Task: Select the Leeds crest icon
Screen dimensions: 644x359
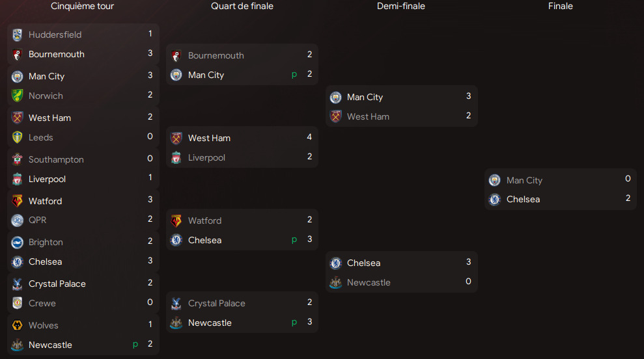Action: coord(18,137)
